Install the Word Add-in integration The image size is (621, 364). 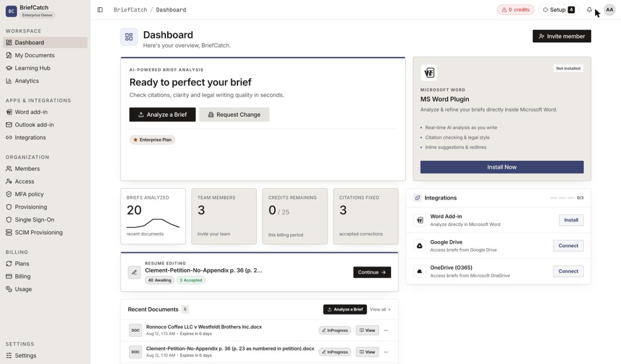(x=571, y=220)
